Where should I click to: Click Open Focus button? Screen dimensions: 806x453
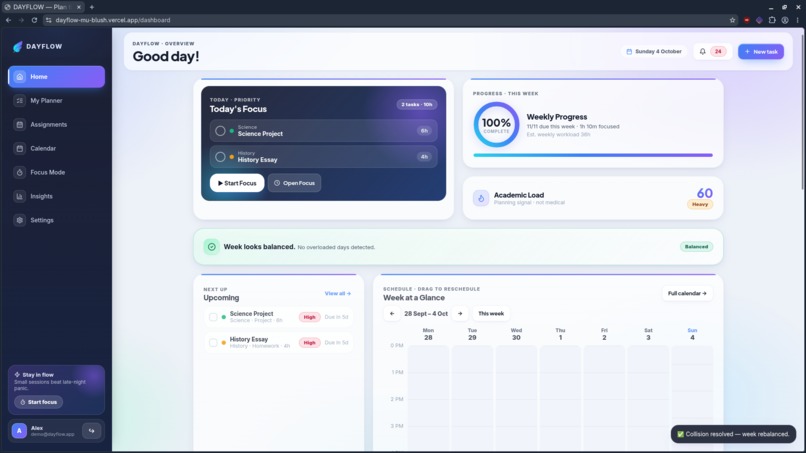[x=295, y=183]
